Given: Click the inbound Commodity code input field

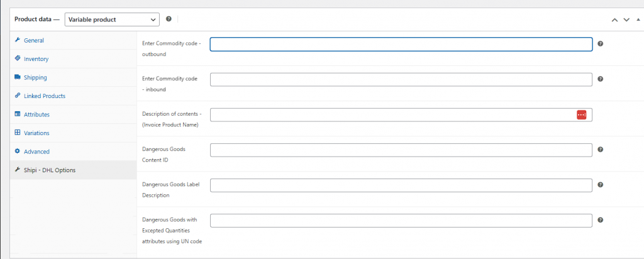Looking at the screenshot, I should (401, 80).
